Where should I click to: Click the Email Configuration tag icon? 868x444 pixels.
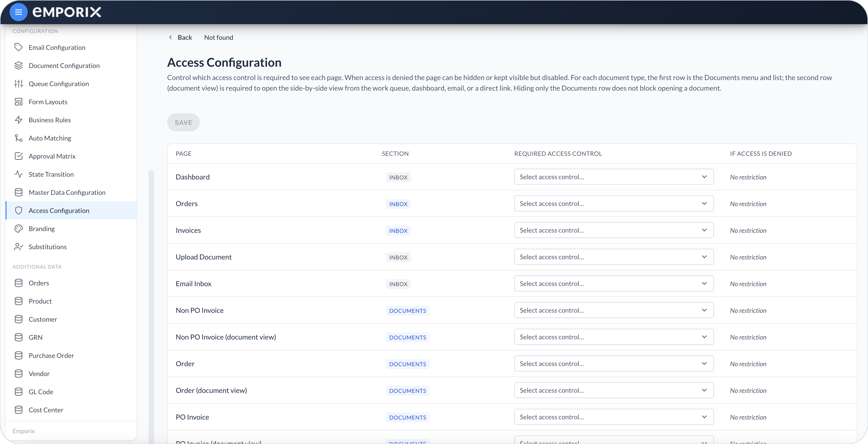click(19, 48)
